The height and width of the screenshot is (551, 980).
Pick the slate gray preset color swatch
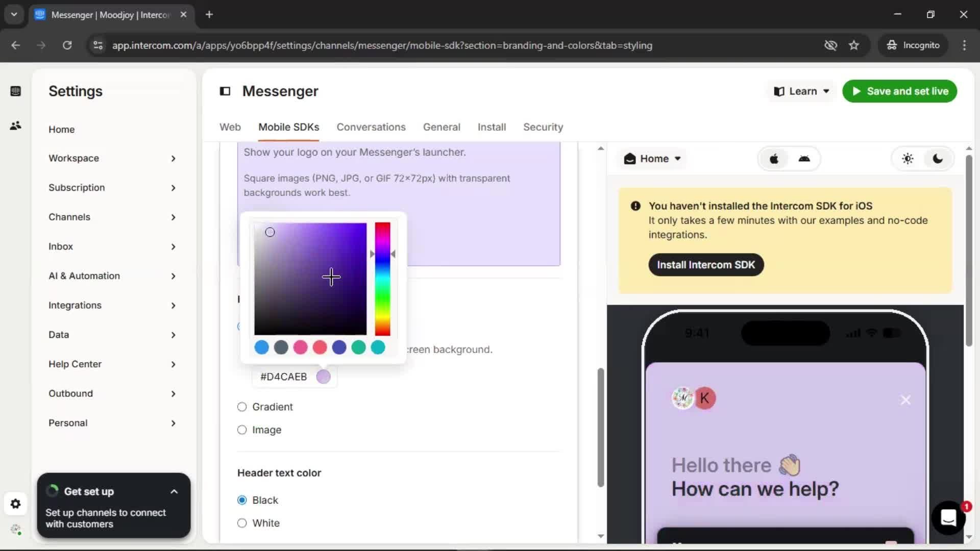(x=281, y=347)
